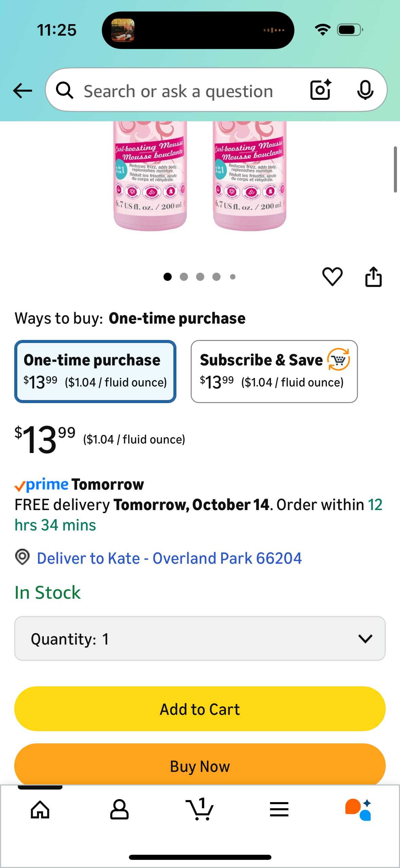400x868 pixels.
Task: Tap the back arrow icon
Action: coord(22,91)
